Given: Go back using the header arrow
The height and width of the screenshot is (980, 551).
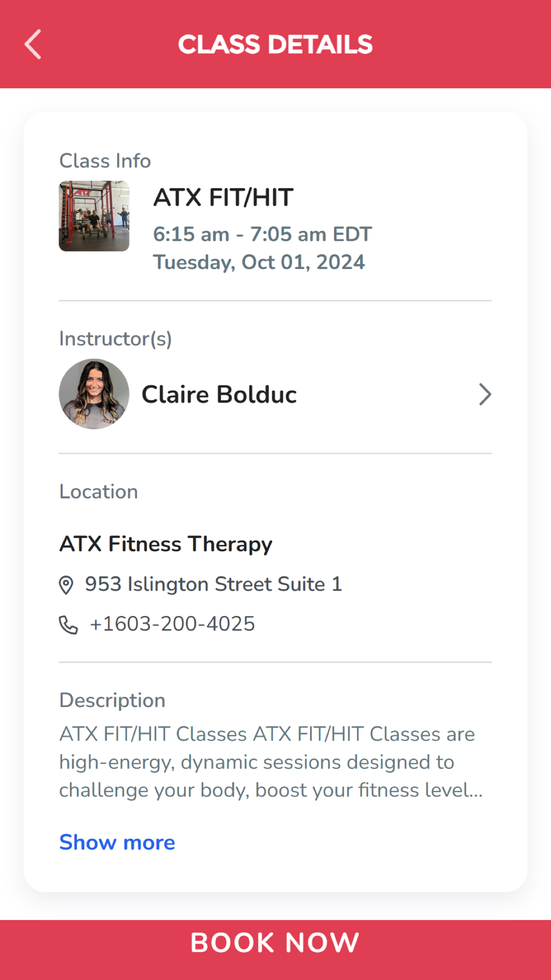Looking at the screenshot, I should [33, 45].
